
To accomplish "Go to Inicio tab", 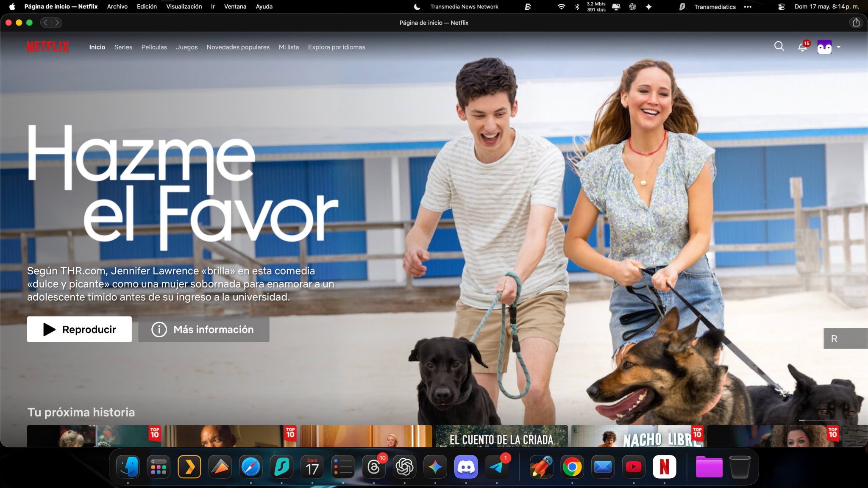I will pyautogui.click(x=97, y=47).
